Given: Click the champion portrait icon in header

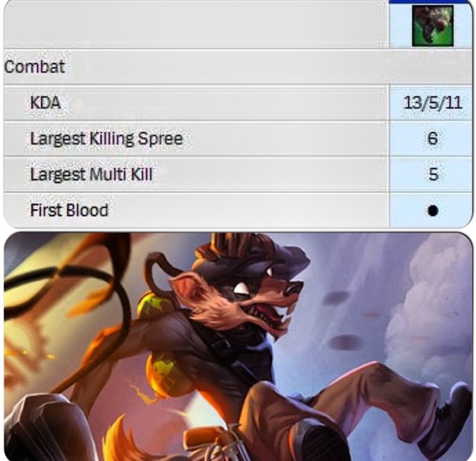Looking at the screenshot, I should pyautogui.click(x=433, y=26).
